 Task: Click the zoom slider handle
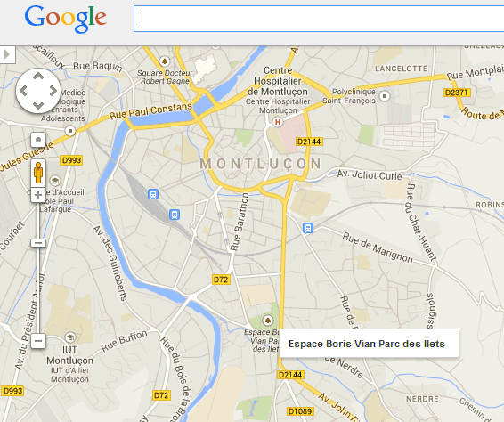coord(38,243)
